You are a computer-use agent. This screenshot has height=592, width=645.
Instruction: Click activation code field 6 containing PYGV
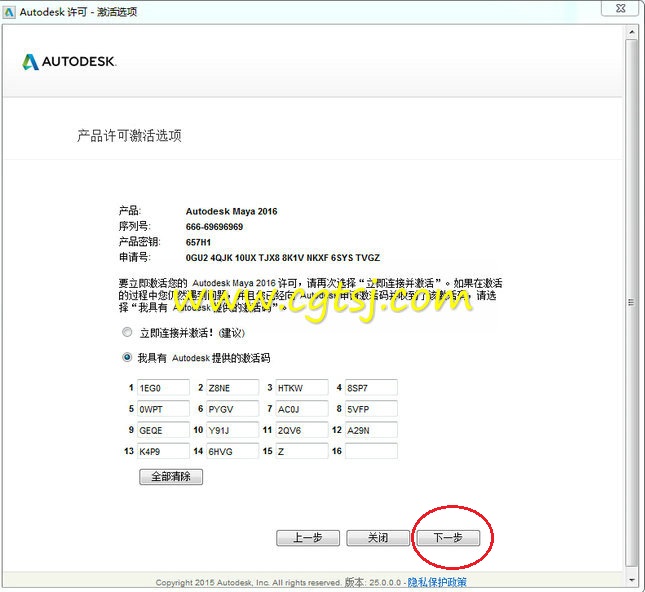tap(232, 409)
